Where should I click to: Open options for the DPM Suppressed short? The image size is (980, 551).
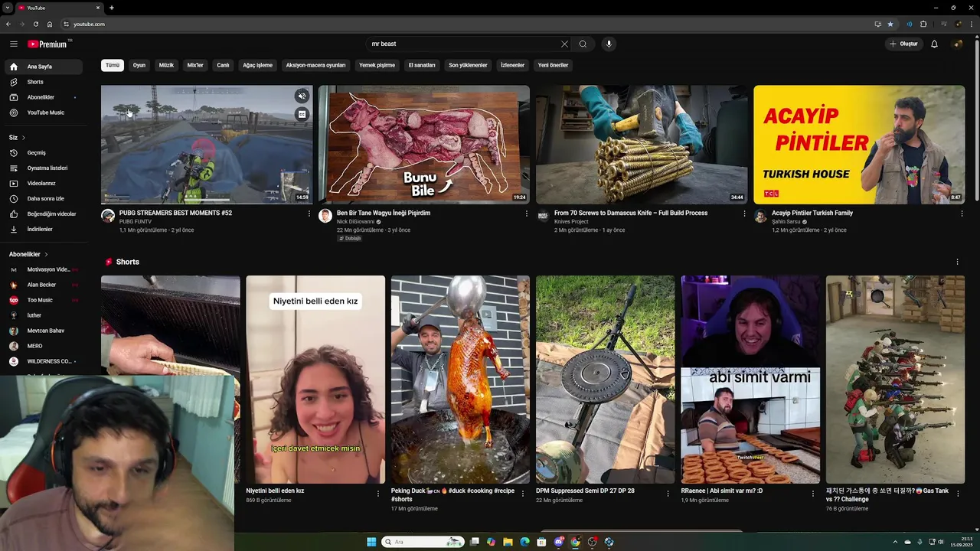(x=668, y=494)
